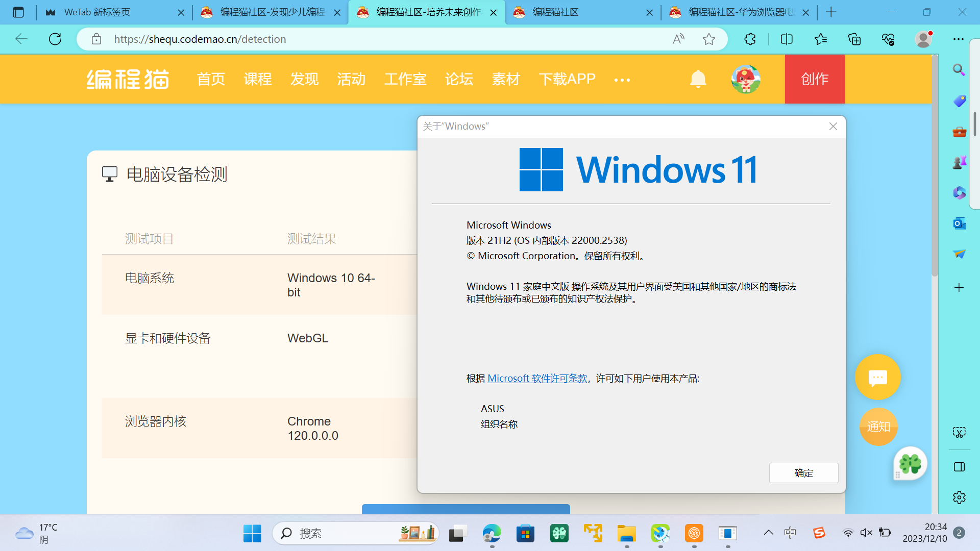Toggle the 中 input method indicator
Screen dimensions: 980x551
pos(790,533)
